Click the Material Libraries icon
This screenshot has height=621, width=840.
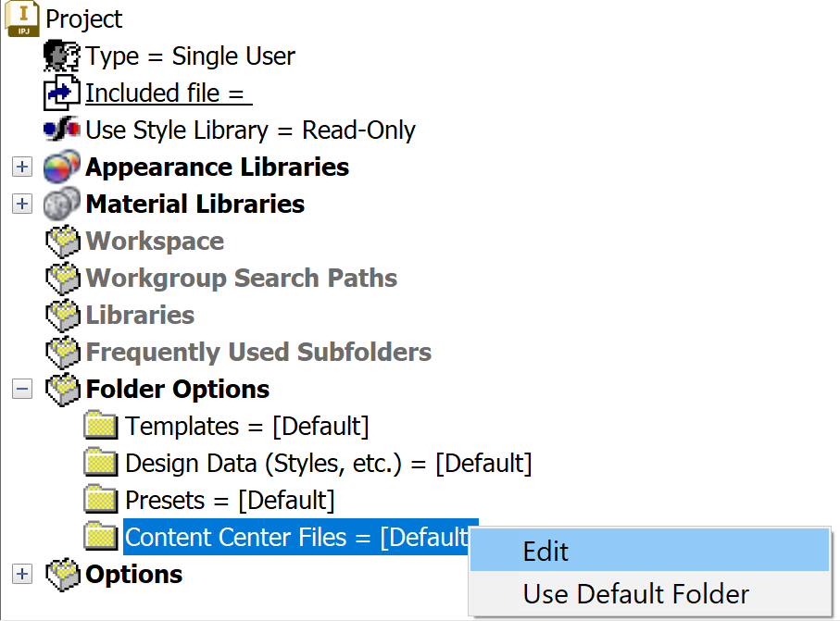coord(63,205)
